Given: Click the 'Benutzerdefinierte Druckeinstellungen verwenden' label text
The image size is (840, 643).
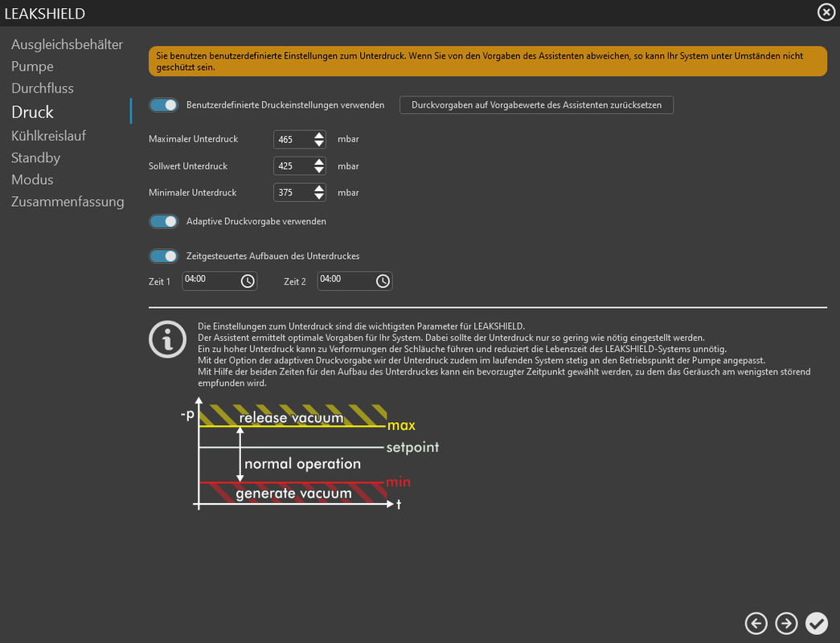Looking at the screenshot, I should [x=285, y=105].
